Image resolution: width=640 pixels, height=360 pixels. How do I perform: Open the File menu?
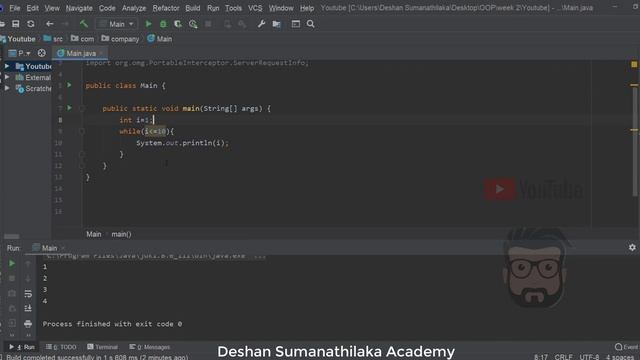(x=15, y=8)
